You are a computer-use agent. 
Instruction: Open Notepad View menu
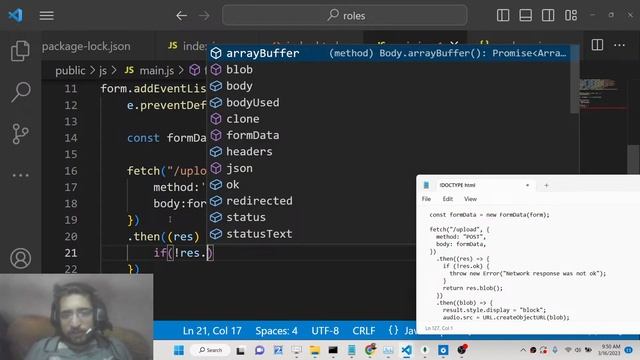click(470, 199)
